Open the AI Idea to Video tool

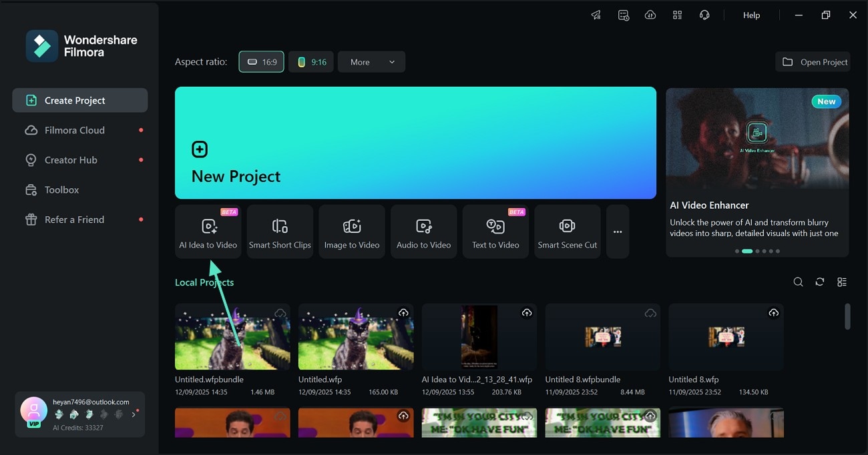(208, 232)
